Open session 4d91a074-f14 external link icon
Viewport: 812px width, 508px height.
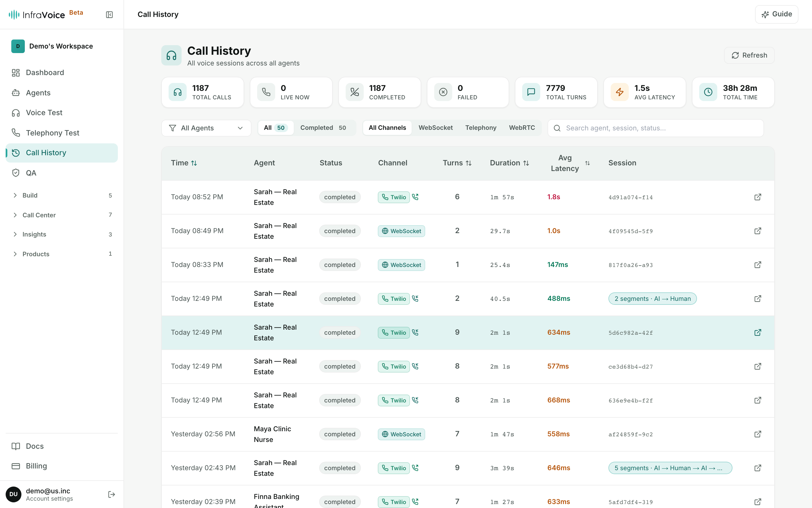pyautogui.click(x=758, y=197)
